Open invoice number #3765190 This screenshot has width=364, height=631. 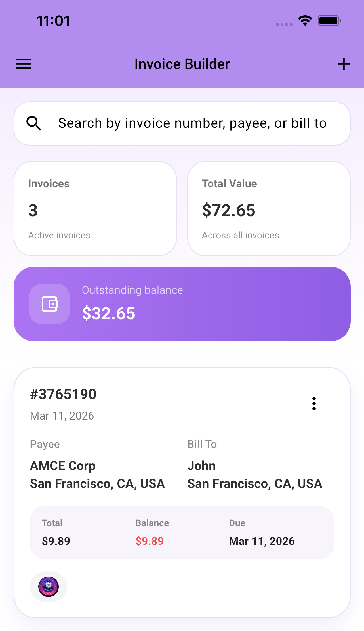(63, 394)
